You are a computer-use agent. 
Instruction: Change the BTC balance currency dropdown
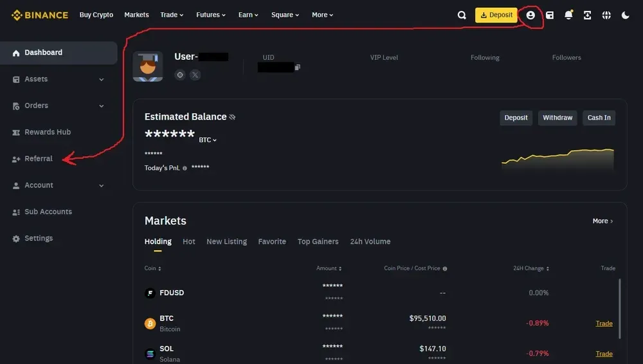point(208,140)
